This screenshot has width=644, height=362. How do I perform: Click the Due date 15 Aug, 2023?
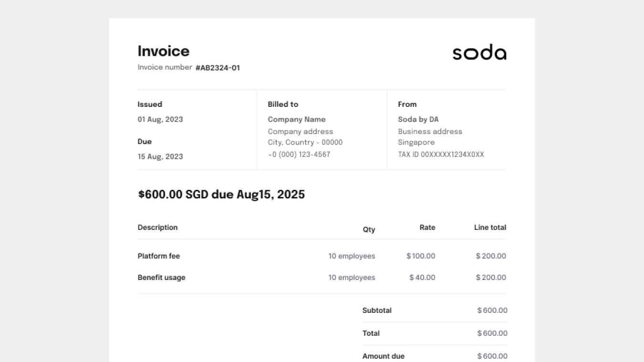tap(160, 156)
